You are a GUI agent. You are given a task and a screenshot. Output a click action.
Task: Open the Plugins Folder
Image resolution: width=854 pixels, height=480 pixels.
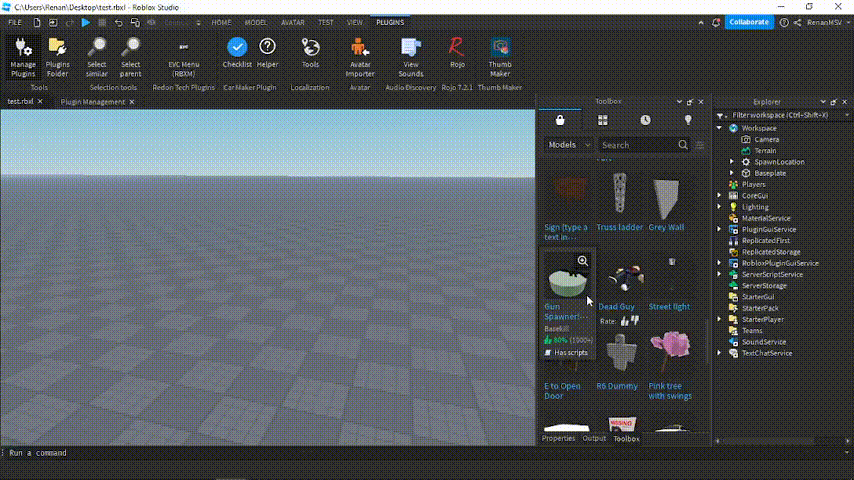[x=57, y=57]
